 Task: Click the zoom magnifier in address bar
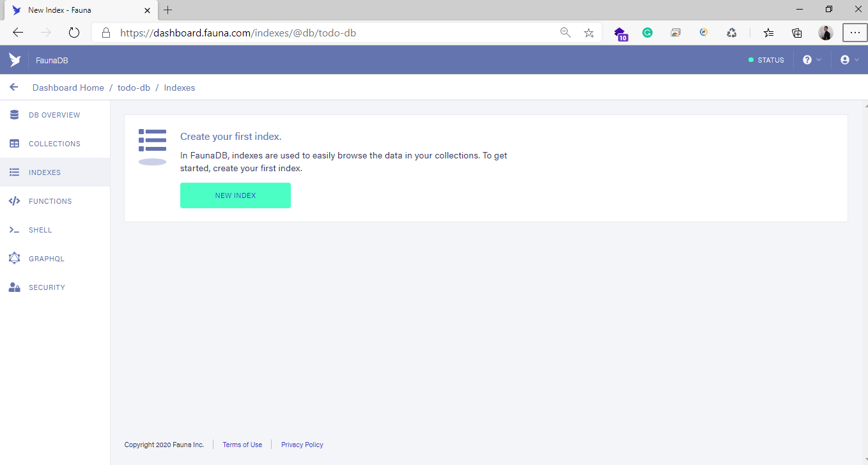pos(565,33)
